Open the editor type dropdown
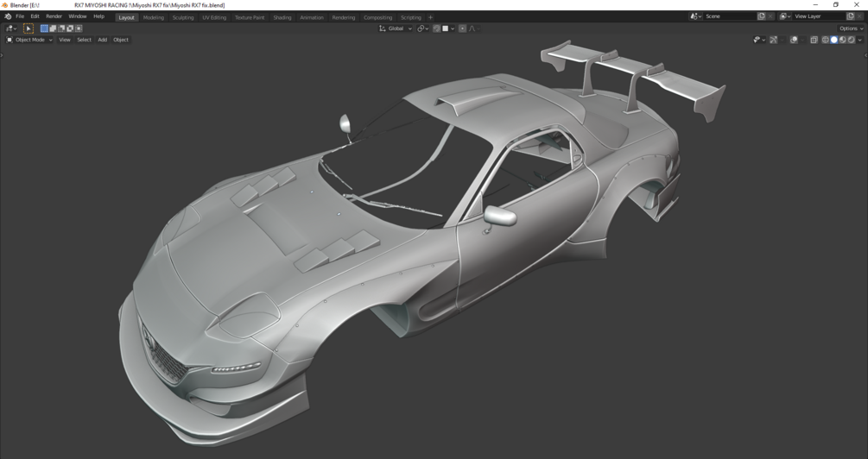The height and width of the screenshot is (459, 868). click(x=11, y=28)
